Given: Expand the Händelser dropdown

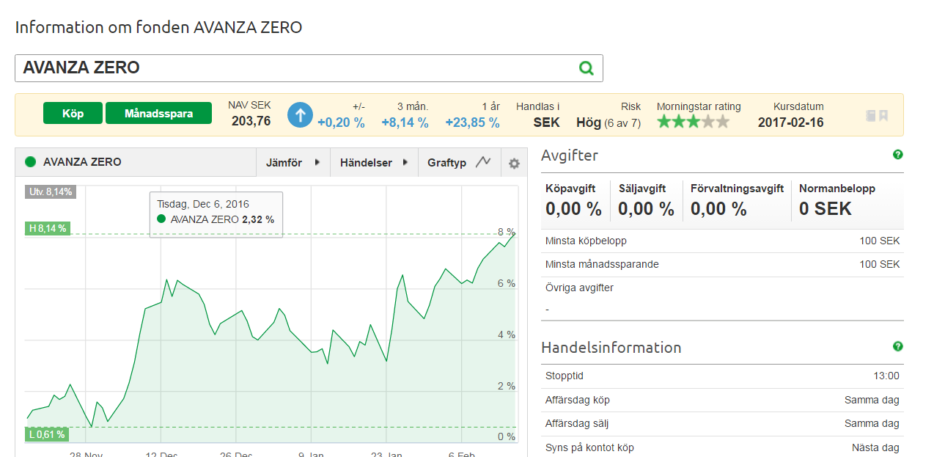Looking at the screenshot, I should (374, 163).
